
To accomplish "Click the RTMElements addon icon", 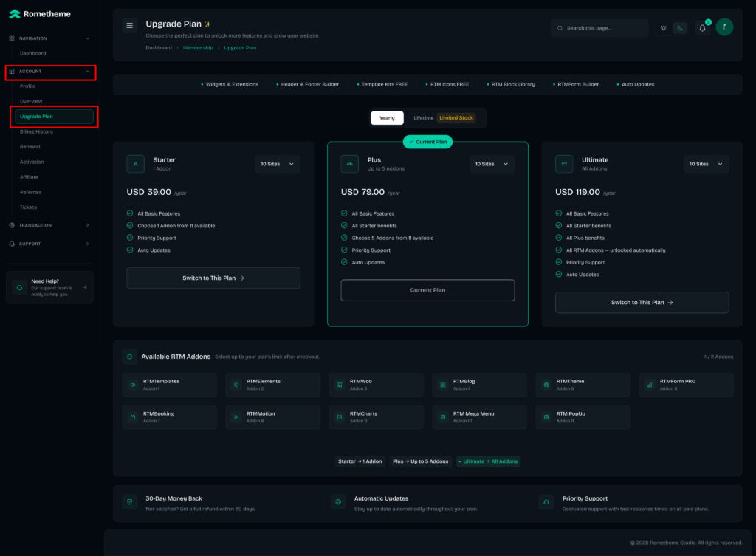I will [x=236, y=385].
